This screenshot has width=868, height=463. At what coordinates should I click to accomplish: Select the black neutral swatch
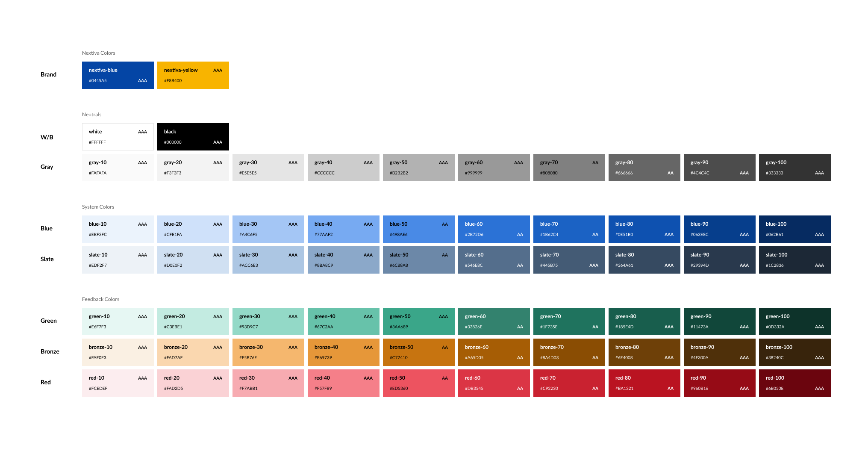193,137
